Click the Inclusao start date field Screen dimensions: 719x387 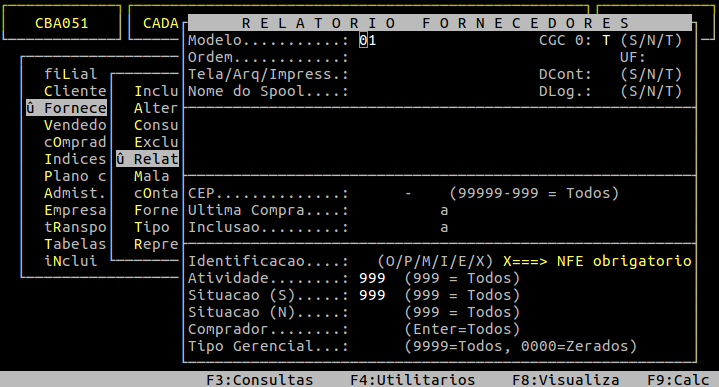point(394,227)
